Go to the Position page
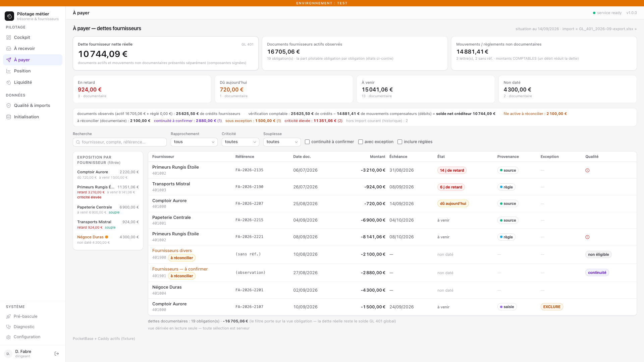Screen dimensions: 644x362 pos(33,71)
